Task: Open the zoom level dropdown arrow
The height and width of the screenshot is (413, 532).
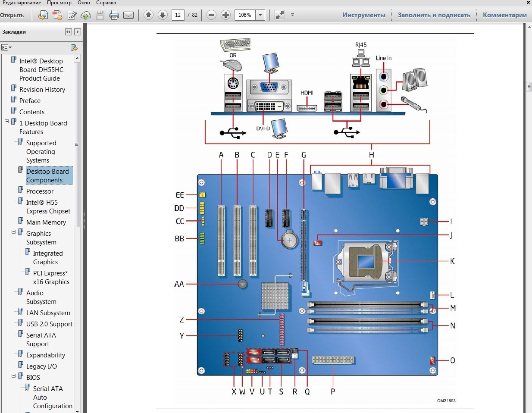Action: click(x=260, y=15)
